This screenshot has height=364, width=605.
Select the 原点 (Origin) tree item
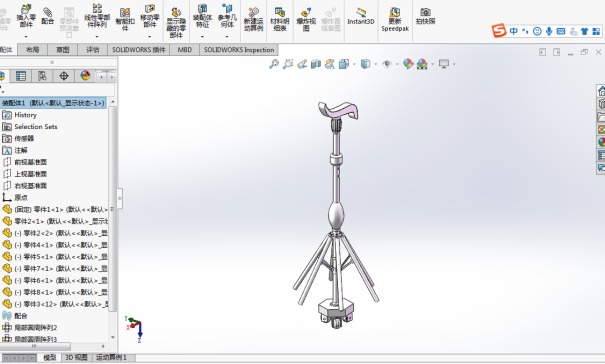click(x=21, y=198)
